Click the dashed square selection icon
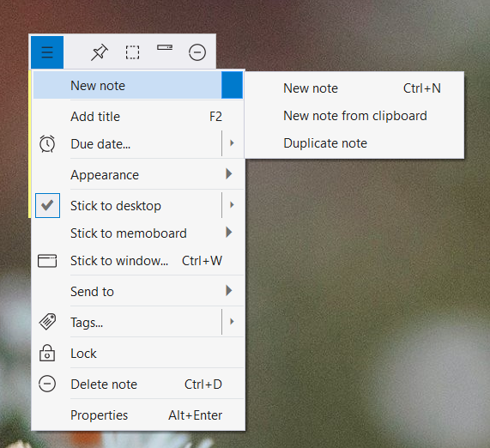This screenshot has height=448, width=490. [132, 52]
